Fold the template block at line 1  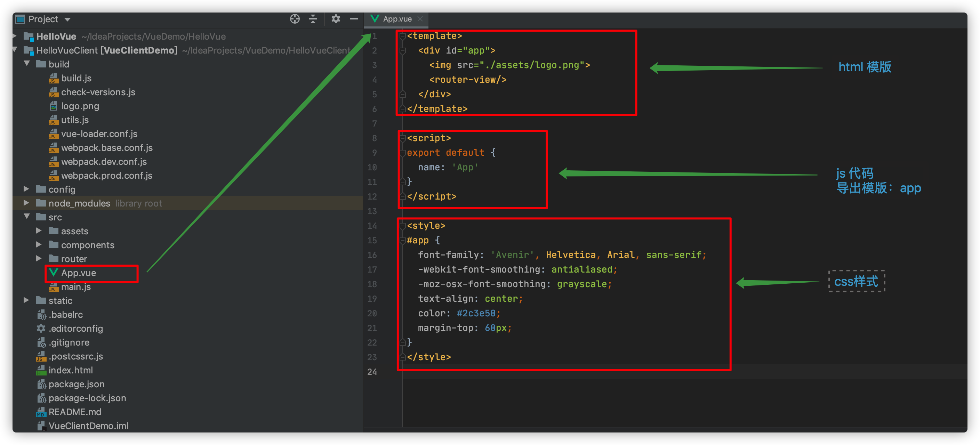coord(402,36)
